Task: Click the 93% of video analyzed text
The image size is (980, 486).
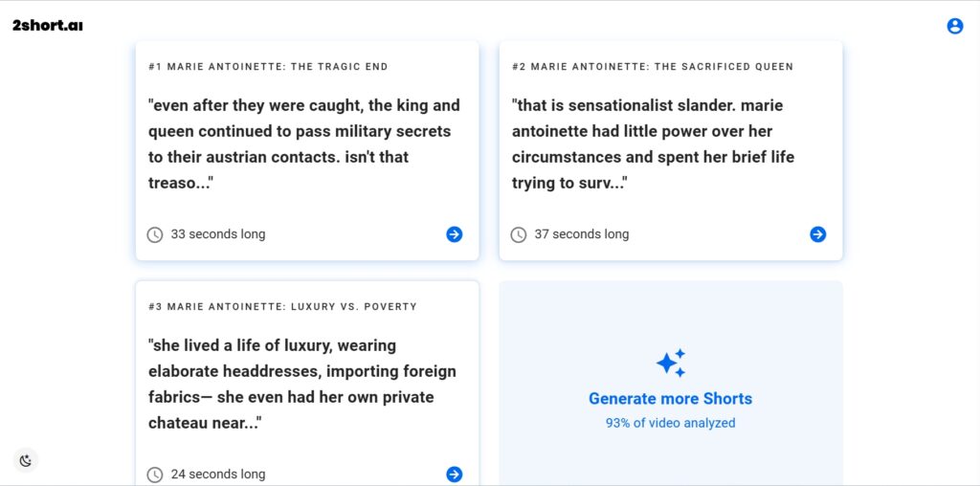Action: point(671,423)
